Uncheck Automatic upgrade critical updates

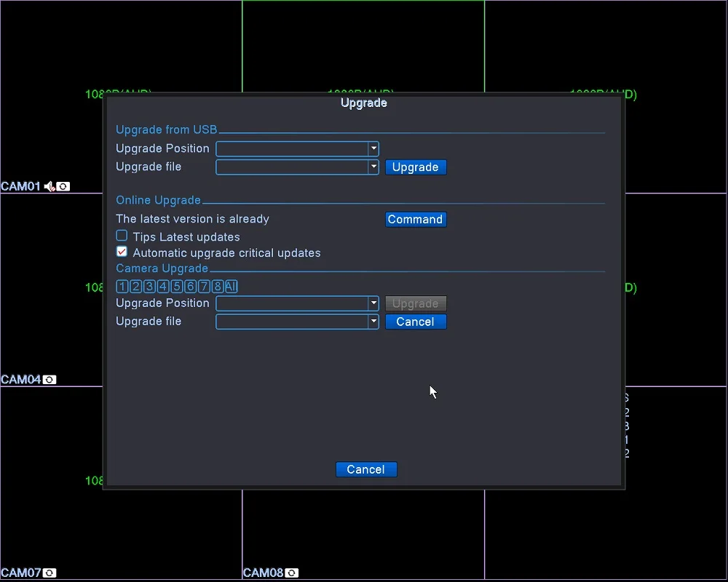(x=122, y=252)
